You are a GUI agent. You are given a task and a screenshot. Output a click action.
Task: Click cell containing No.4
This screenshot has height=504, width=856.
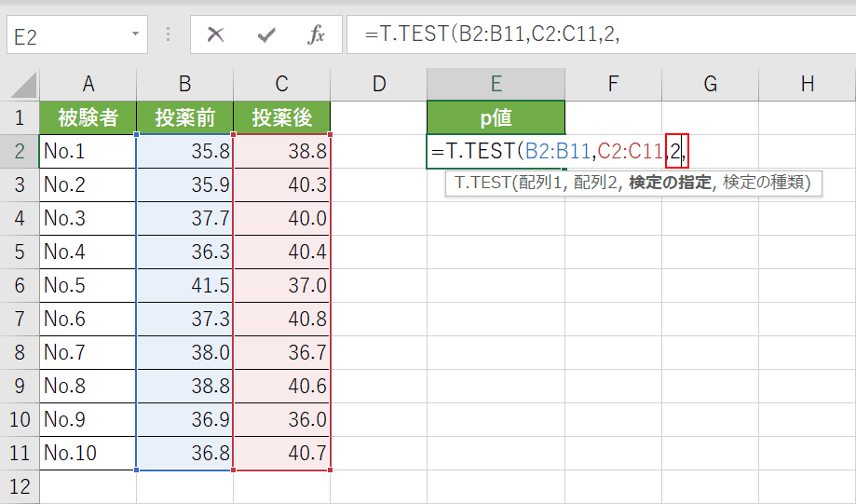pos(88,252)
